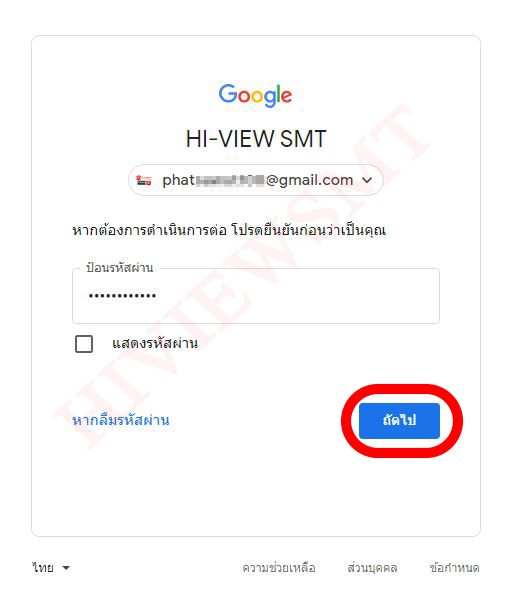Click the ป้อนรหัสผ่าน field label
This screenshot has width=511, height=589.
(x=119, y=268)
